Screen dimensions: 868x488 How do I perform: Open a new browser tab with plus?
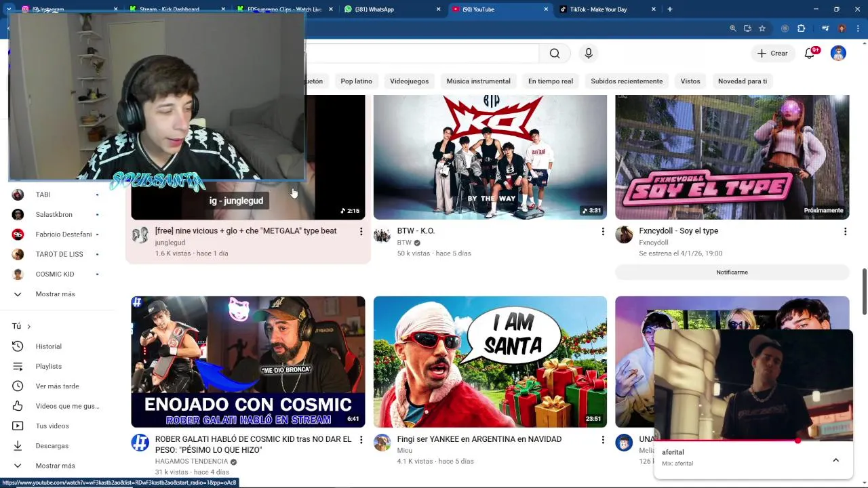[x=669, y=9]
